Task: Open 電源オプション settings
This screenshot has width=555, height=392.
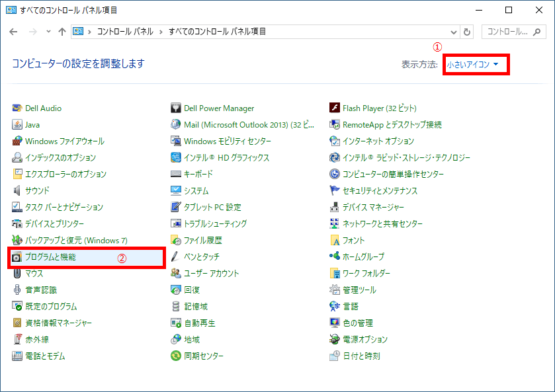Action: click(364, 339)
